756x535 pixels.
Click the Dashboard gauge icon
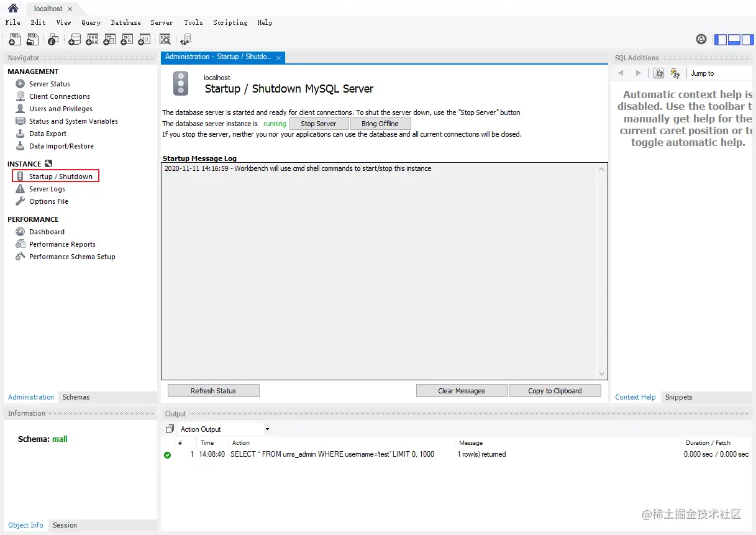(x=20, y=232)
